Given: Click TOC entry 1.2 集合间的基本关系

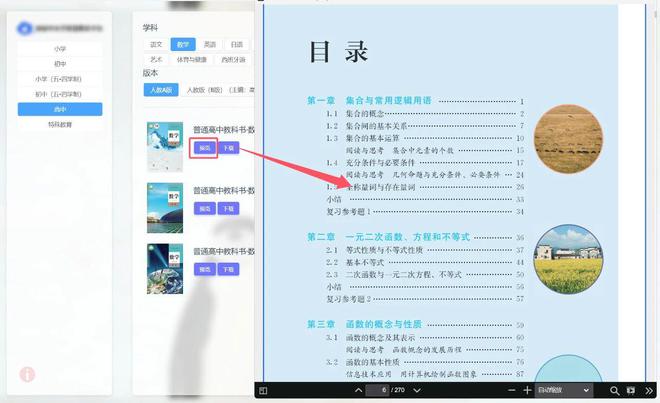Looking at the screenshot, I should coord(367,125).
